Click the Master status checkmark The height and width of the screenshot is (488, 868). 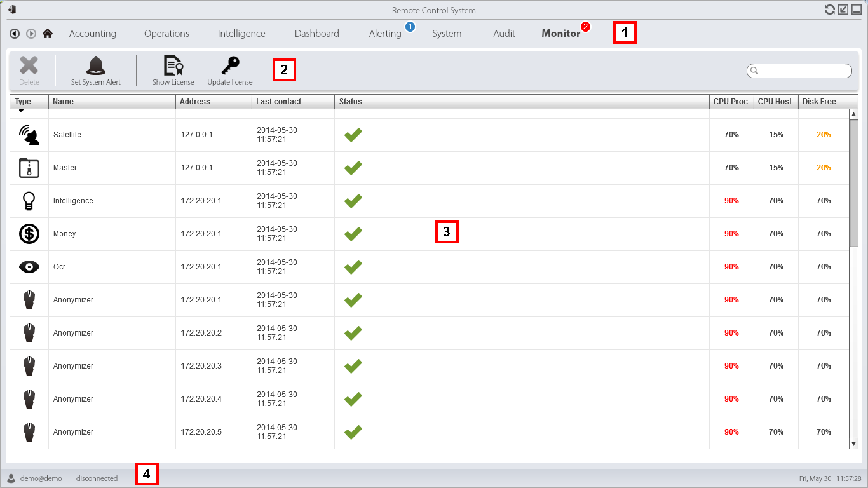tap(353, 168)
